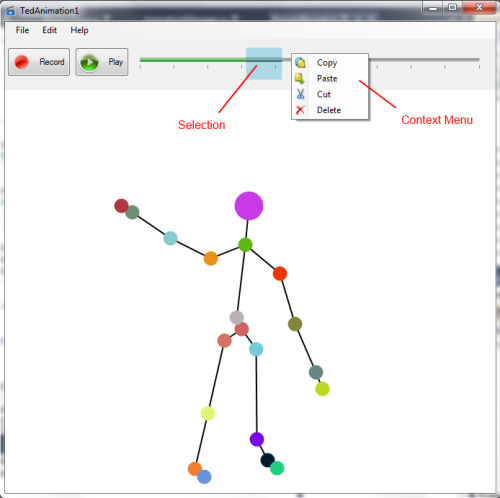Choose Paste from the context menu
Viewport: 500px width, 498px height.
click(330, 79)
